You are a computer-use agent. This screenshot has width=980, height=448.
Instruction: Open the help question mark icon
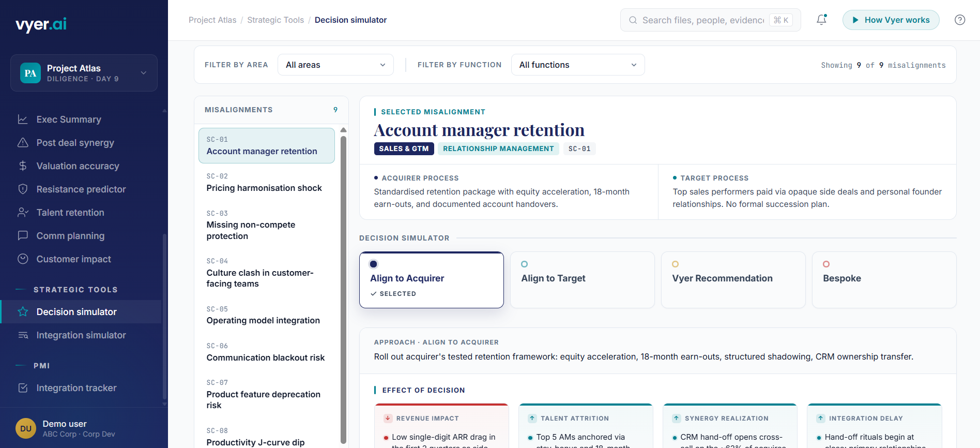960,20
